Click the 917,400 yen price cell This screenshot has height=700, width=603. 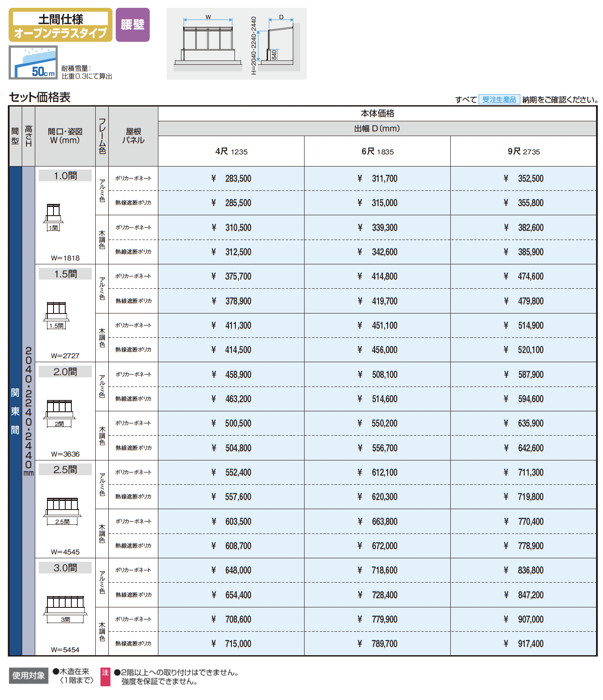point(523,643)
